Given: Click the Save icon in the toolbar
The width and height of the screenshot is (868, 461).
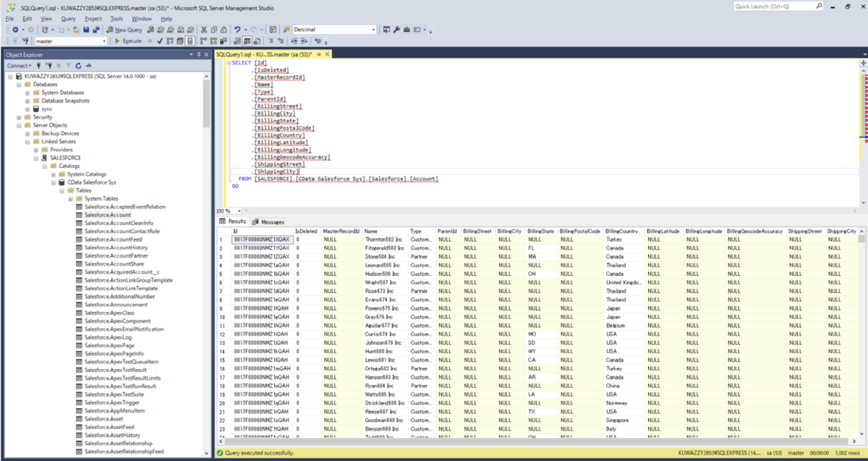Looking at the screenshot, I should point(86,30).
